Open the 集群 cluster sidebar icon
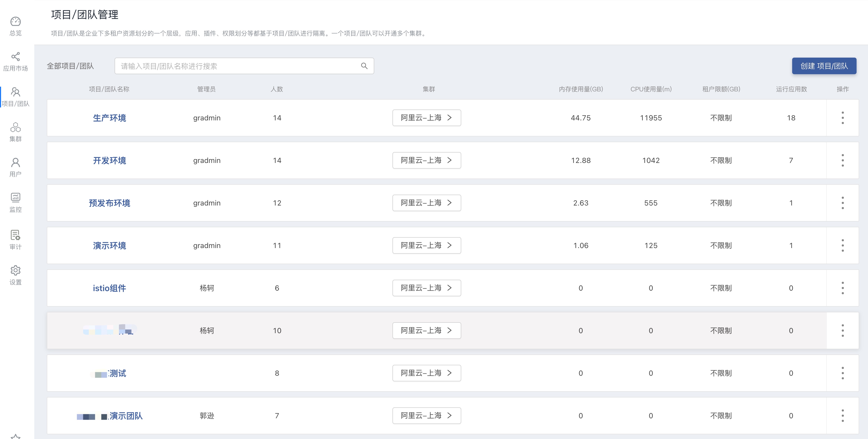The image size is (868, 439). pyautogui.click(x=16, y=127)
